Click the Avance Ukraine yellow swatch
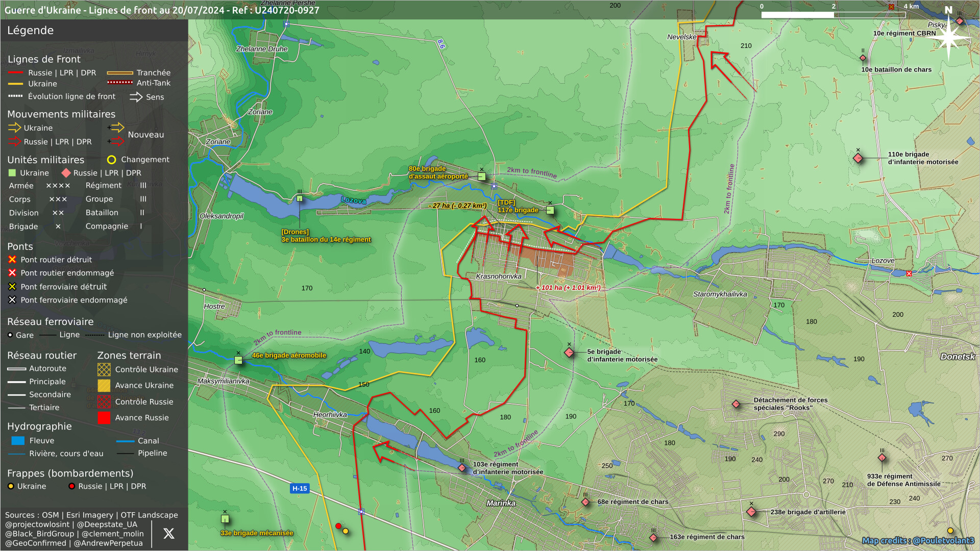 (104, 386)
